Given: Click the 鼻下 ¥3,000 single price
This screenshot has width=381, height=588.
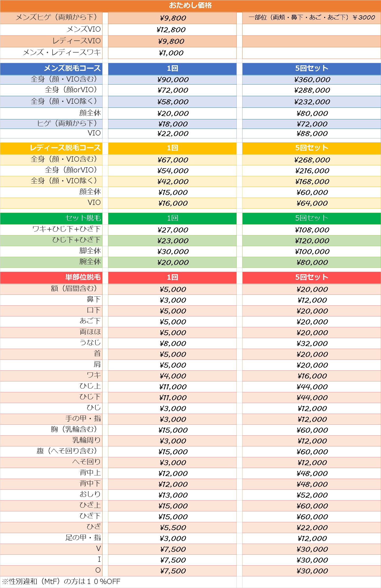Looking at the screenshot, I should pyautogui.click(x=173, y=300).
